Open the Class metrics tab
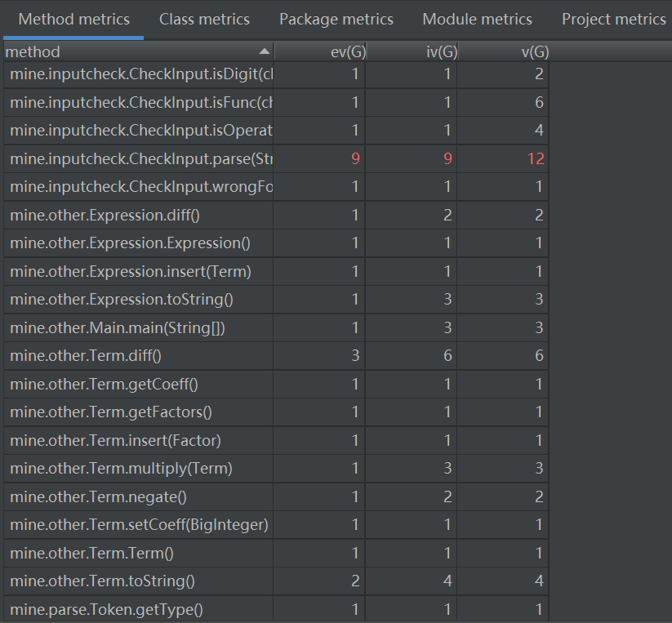Viewport: 672px width, 623px height. 204,20
